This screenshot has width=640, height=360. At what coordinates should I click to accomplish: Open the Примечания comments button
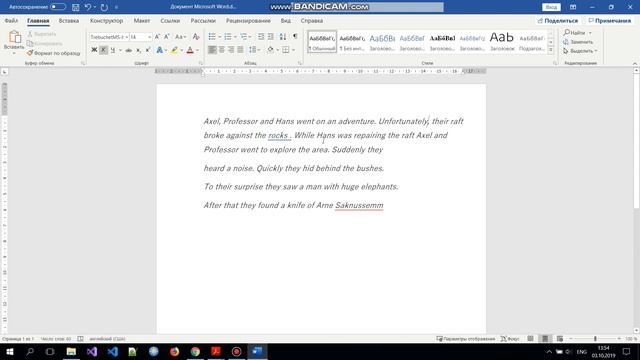[610, 20]
